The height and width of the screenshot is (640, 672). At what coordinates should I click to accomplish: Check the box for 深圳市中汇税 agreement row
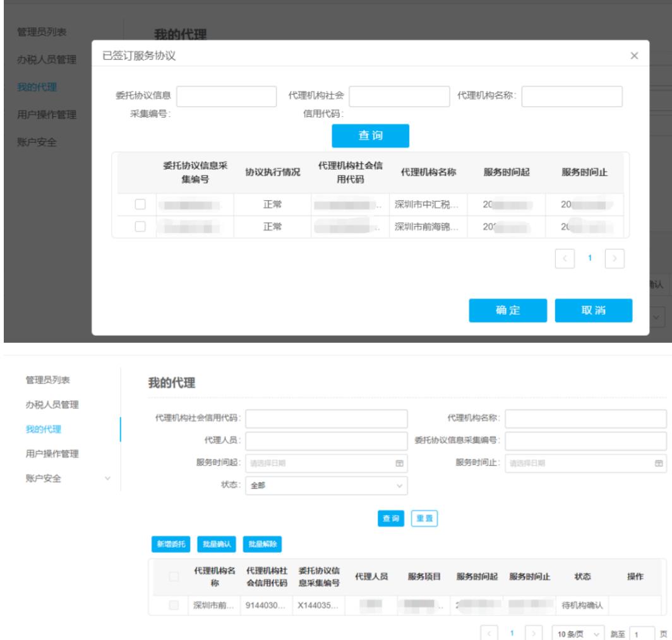tap(141, 204)
